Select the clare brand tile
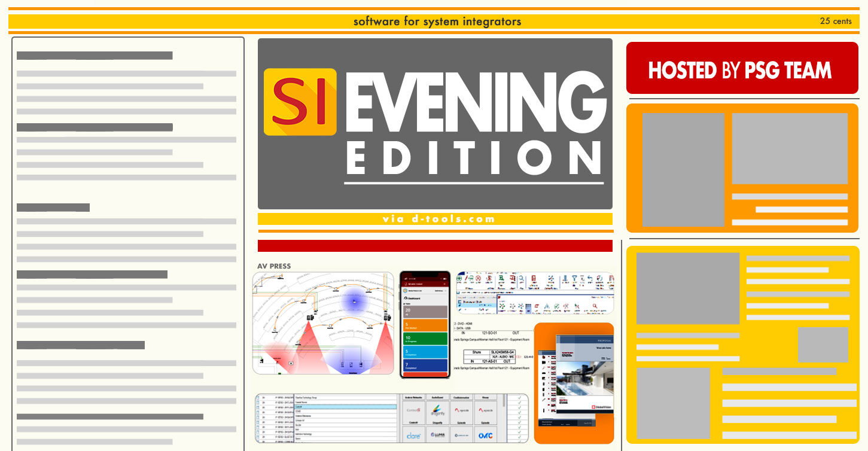868x451 pixels. coord(413,435)
